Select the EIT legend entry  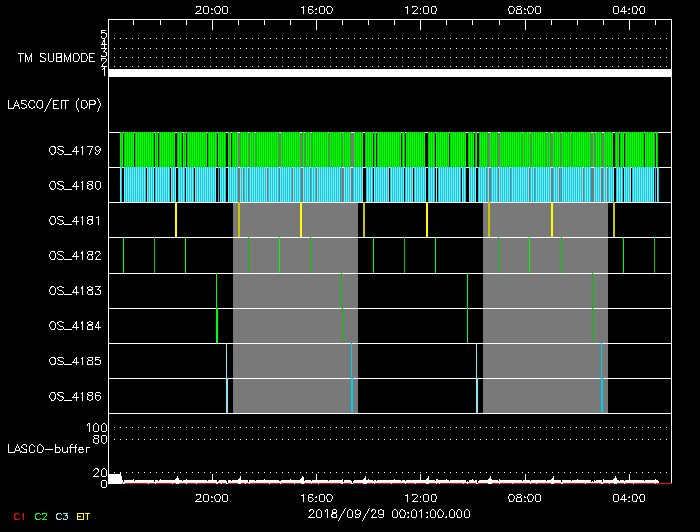click(x=84, y=516)
